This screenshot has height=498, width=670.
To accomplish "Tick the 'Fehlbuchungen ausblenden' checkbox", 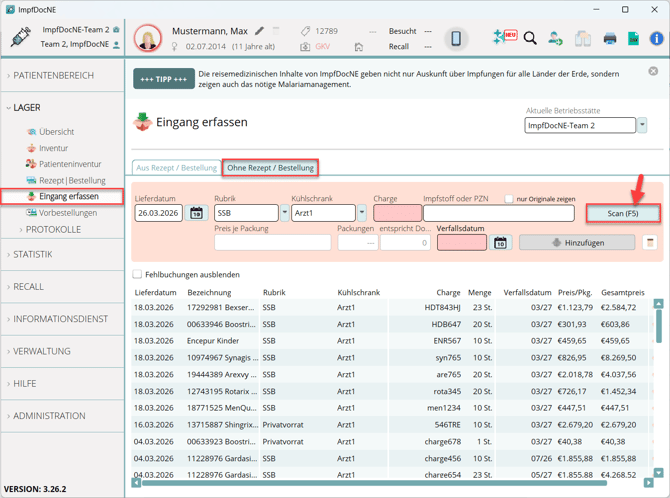I will tap(138, 274).
